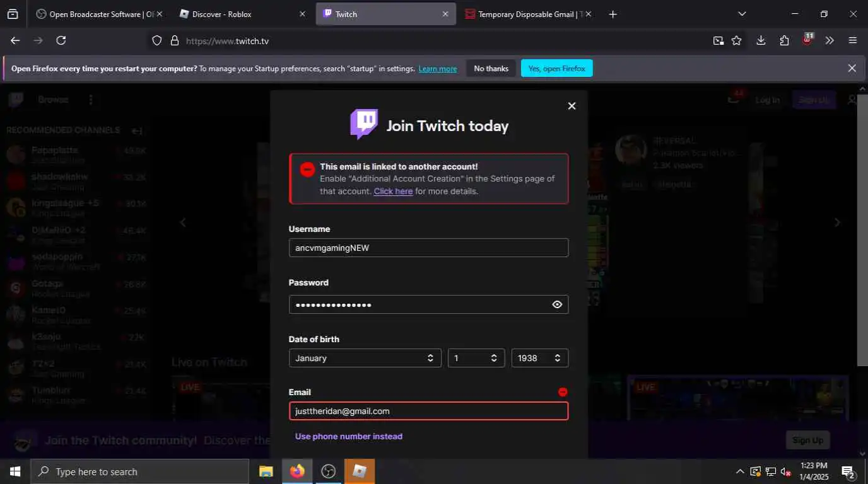The height and width of the screenshot is (484, 868).
Task: Open the Twitch more options dots menu
Action: click(91, 100)
